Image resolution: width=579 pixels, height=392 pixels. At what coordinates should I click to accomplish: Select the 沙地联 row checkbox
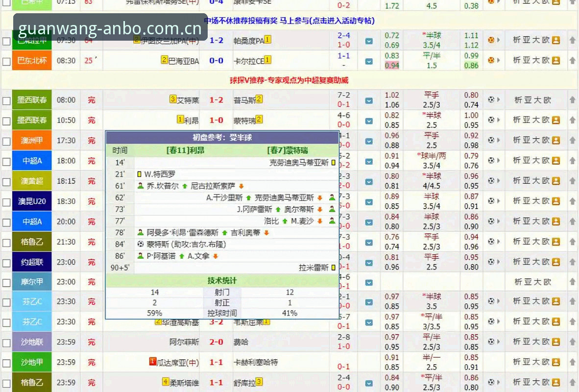tap(6, 343)
